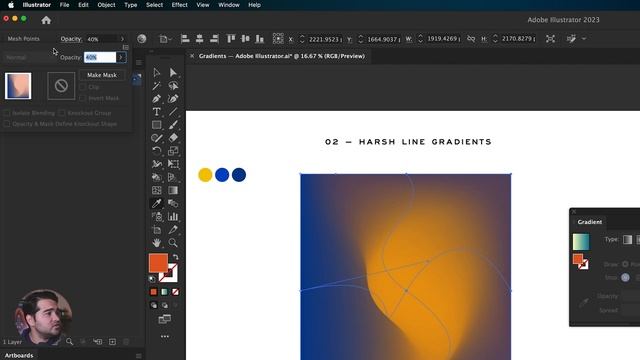Expand control bar Opacity 40% arrow

coord(122,39)
